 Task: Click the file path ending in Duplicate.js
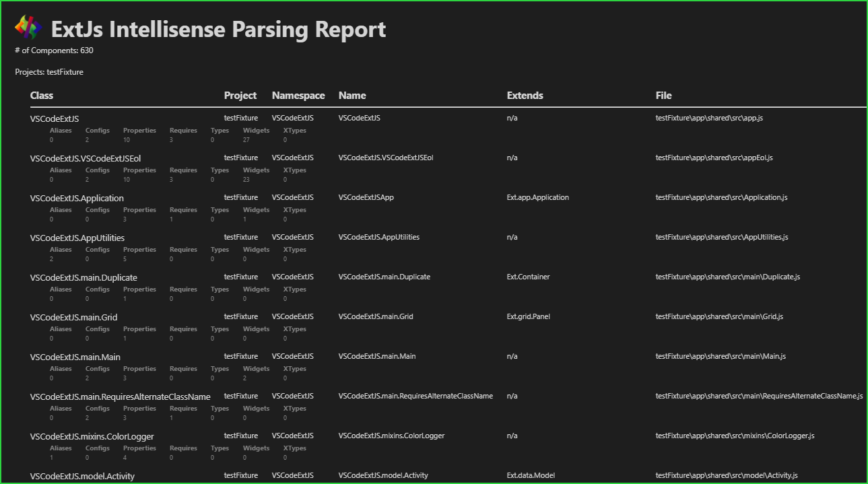728,277
